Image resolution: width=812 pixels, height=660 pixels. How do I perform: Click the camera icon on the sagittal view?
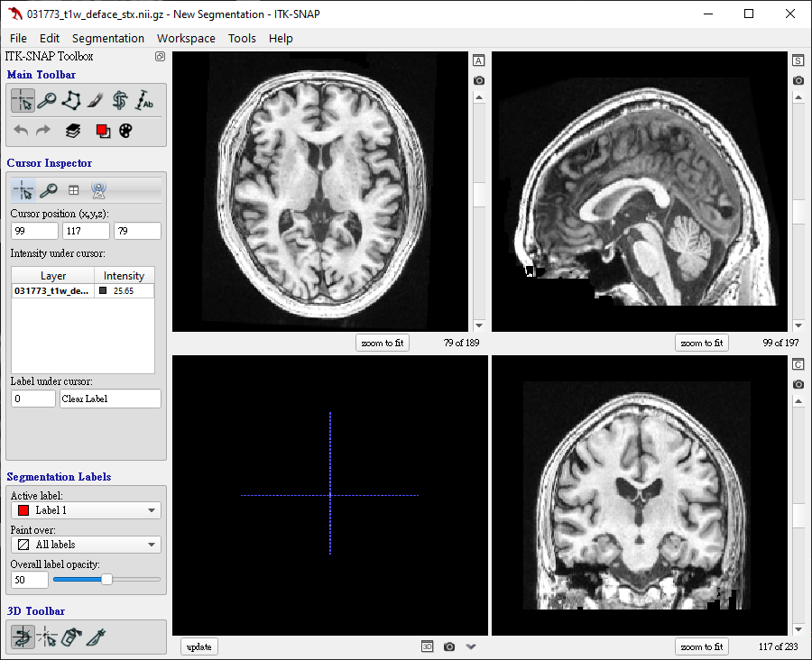click(x=798, y=80)
